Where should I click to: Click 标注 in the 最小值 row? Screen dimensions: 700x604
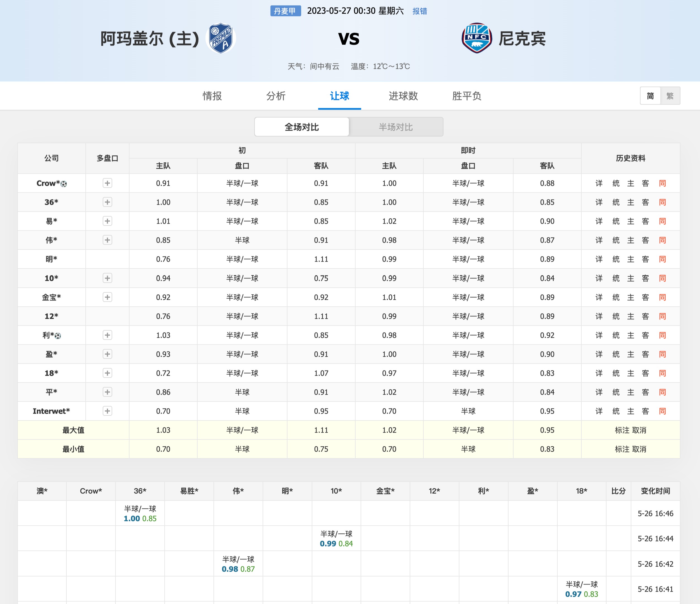click(x=622, y=449)
